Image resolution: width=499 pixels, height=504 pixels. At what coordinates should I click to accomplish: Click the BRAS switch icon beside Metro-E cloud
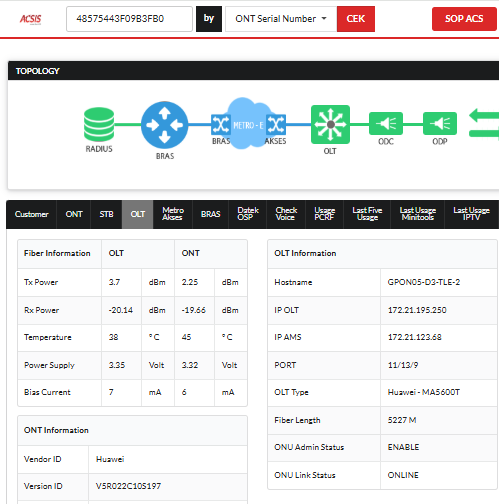pos(221,125)
